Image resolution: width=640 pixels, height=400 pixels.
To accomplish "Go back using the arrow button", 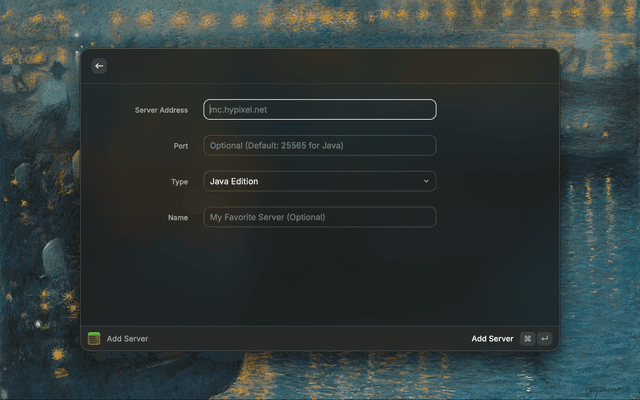I will tap(99, 66).
